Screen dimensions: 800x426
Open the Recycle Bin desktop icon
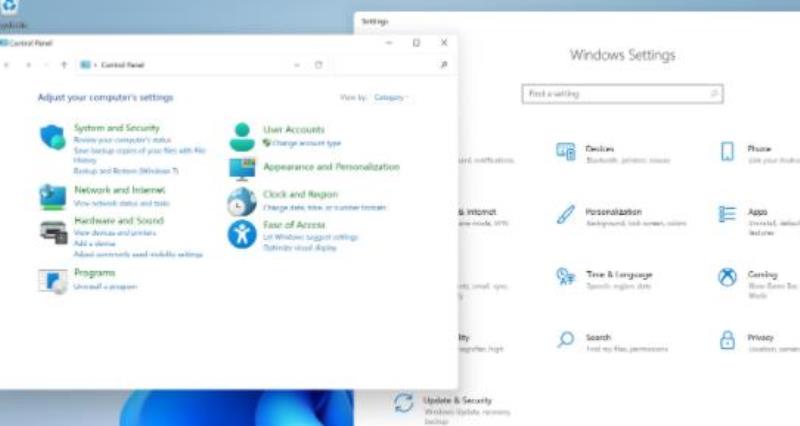[x=10, y=13]
